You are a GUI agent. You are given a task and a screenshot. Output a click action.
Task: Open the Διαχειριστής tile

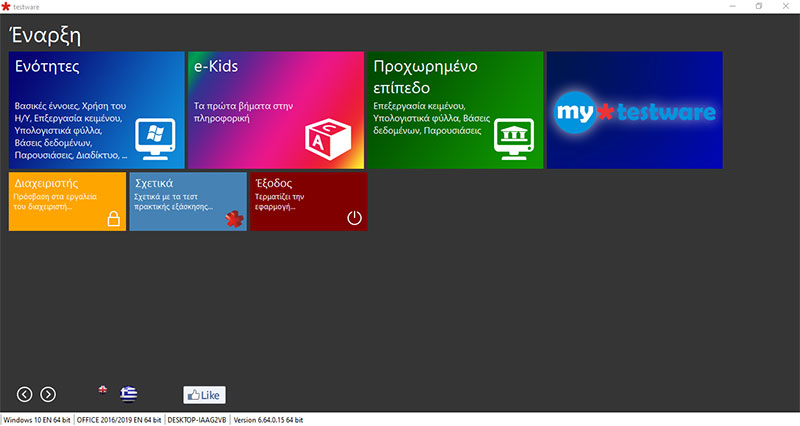[x=67, y=201]
